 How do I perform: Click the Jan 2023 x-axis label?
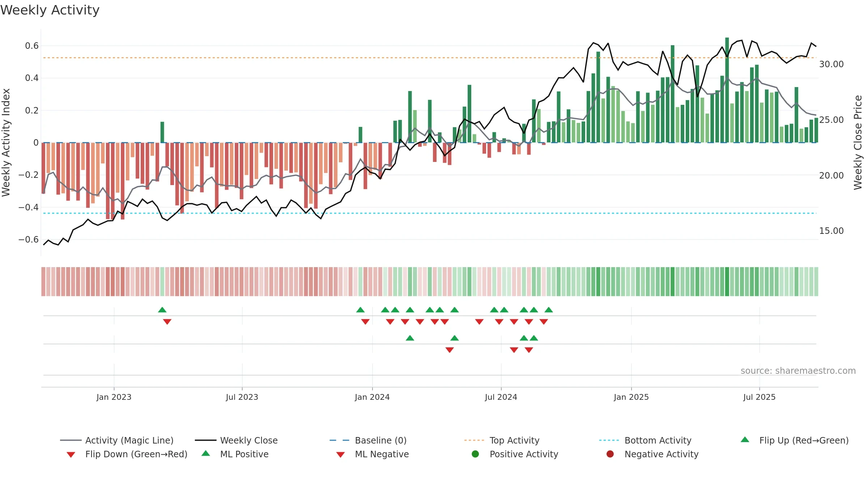(114, 397)
